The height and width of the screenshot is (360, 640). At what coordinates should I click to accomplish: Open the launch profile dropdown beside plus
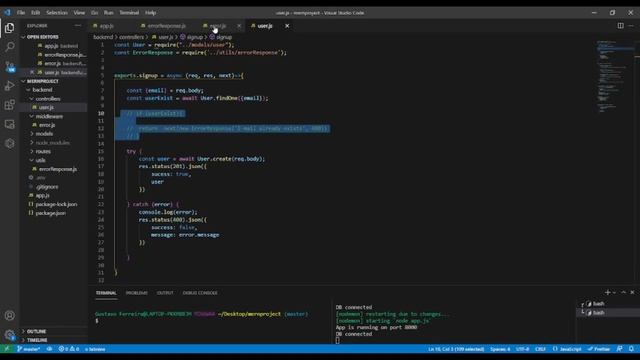614,293
